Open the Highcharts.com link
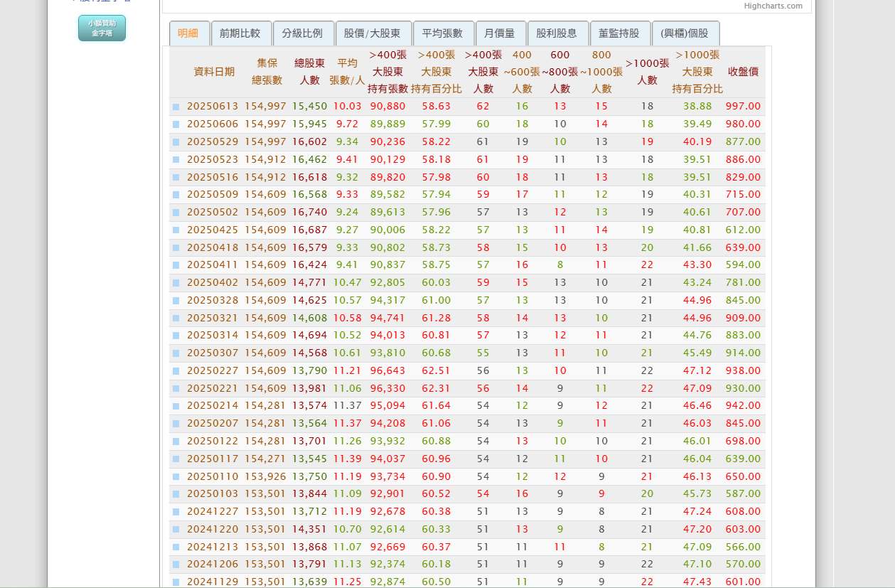The width and height of the screenshot is (895, 588). point(773,6)
